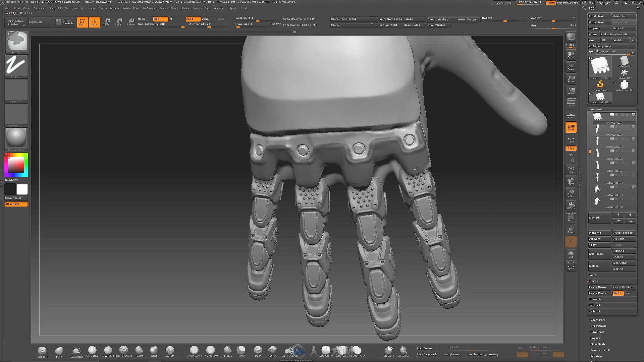Screen dimensions: 644x362
Task: Click the Scroll canvas icon
Action: [x=571, y=55]
